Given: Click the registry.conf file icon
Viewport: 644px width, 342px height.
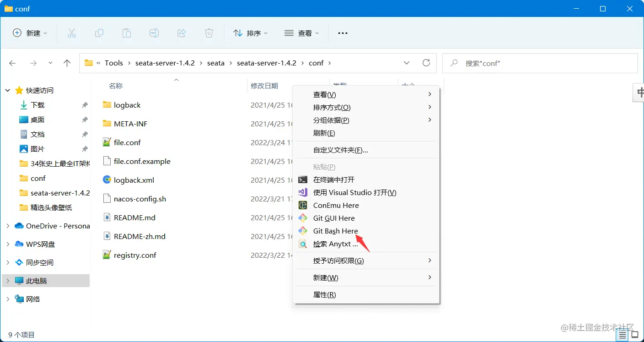Looking at the screenshot, I should point(107,255).
